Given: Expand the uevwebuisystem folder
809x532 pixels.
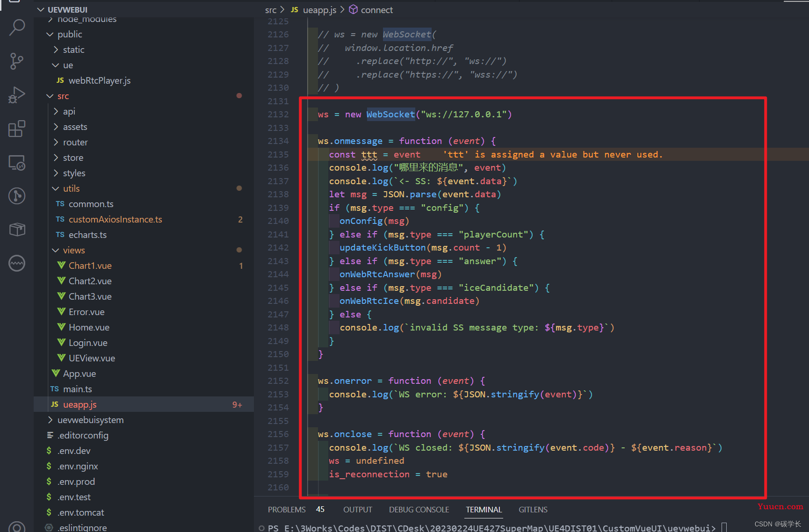Looking at the screenshot, I should (50, 420).
